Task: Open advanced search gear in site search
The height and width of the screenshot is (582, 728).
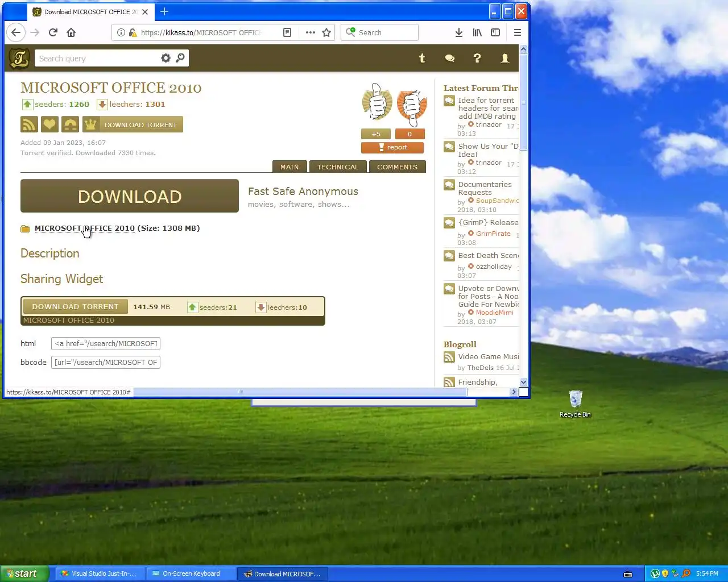Action: point(166,58)
